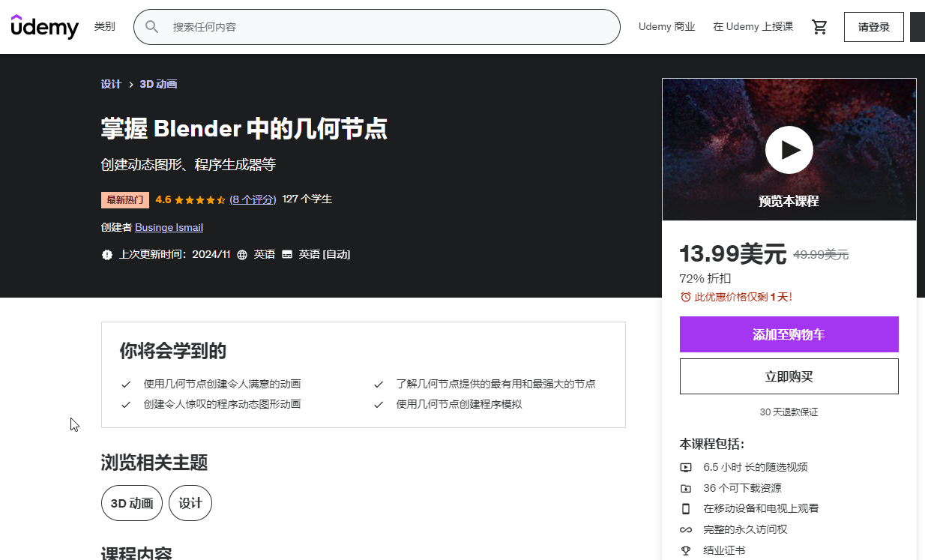Go to 设计 breadcrumb
Image resolution: width=925 pixels, height=560 pixels.
point(111,84)
